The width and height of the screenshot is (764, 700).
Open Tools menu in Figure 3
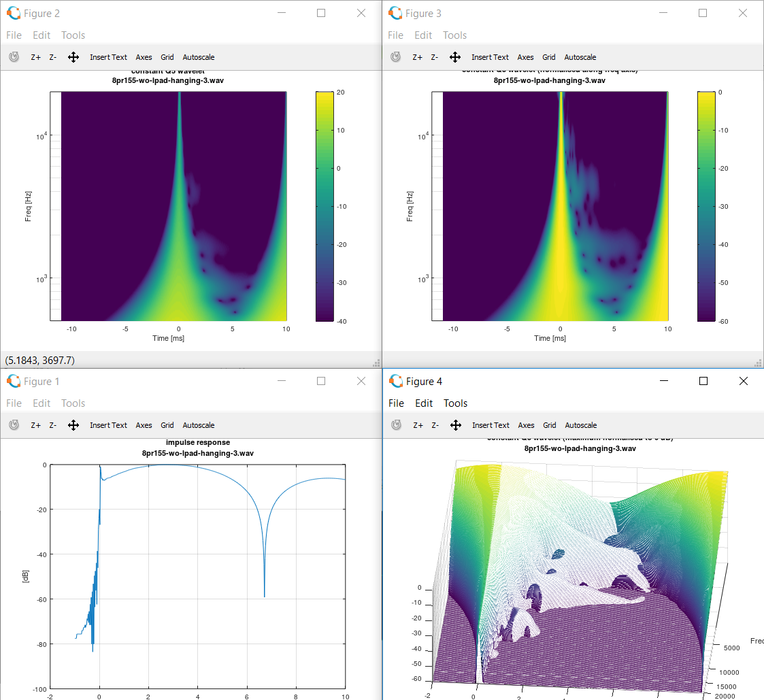click(454, 35)
